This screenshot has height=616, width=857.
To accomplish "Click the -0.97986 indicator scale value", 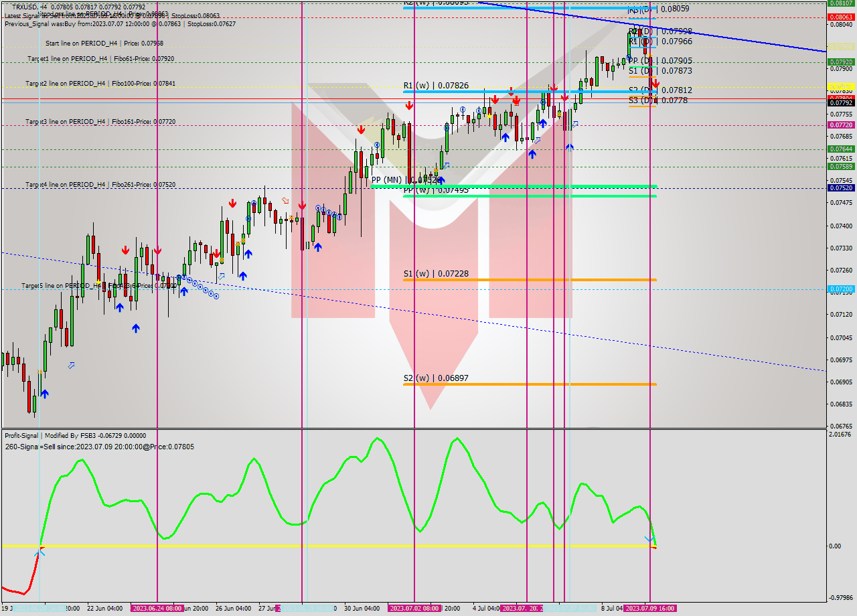I will (x=840, y=598).
